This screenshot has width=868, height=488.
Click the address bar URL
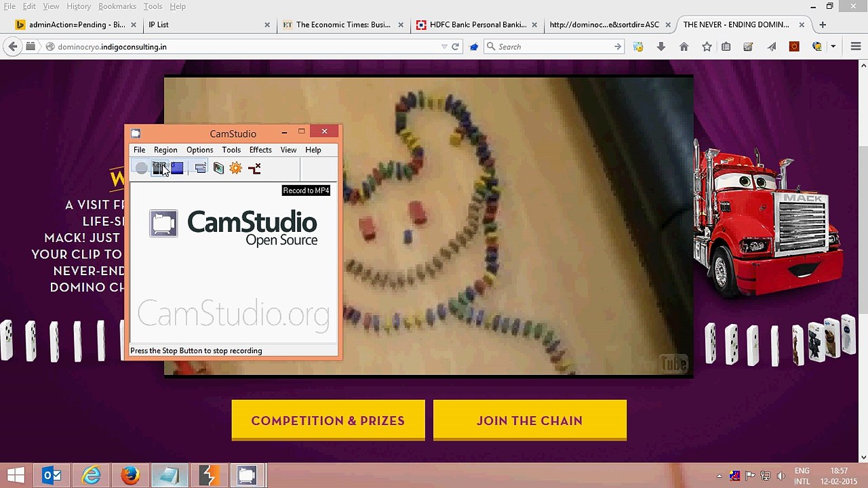(112, 47)
